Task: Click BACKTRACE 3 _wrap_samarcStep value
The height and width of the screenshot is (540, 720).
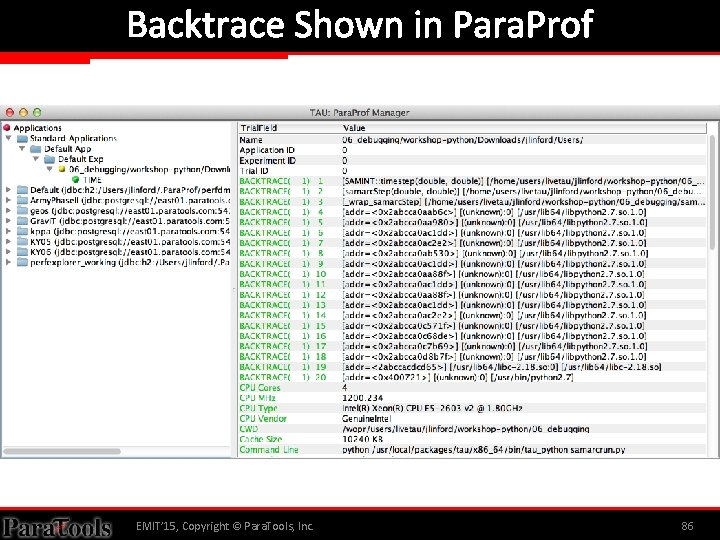Action: 523,202
